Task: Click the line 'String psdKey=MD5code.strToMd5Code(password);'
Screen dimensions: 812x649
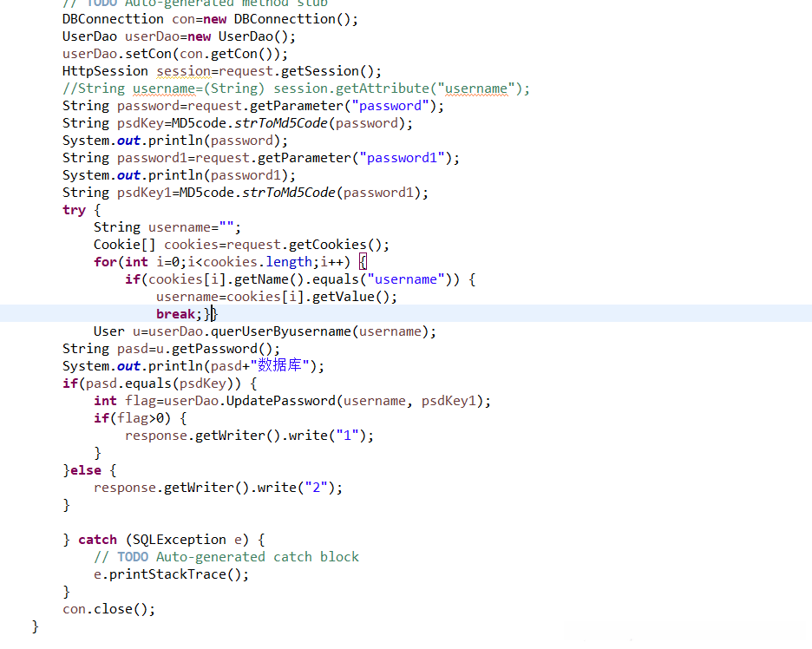Action: [237, 123]
